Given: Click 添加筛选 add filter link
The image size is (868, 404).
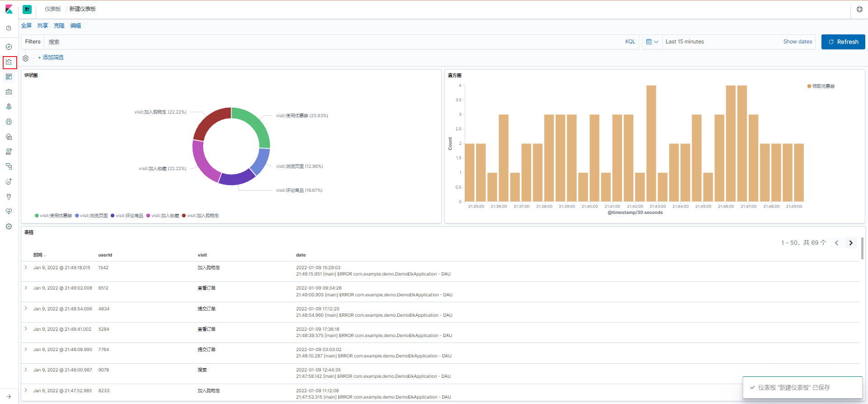Looking at the screenshot, I should pyautogui.click(x=51, y=57).
